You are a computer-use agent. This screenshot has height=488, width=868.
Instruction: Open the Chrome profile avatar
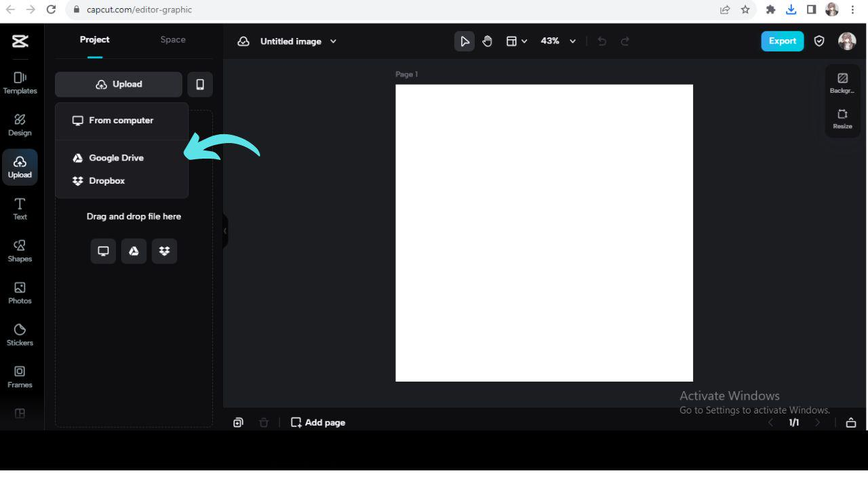point(832,9)
